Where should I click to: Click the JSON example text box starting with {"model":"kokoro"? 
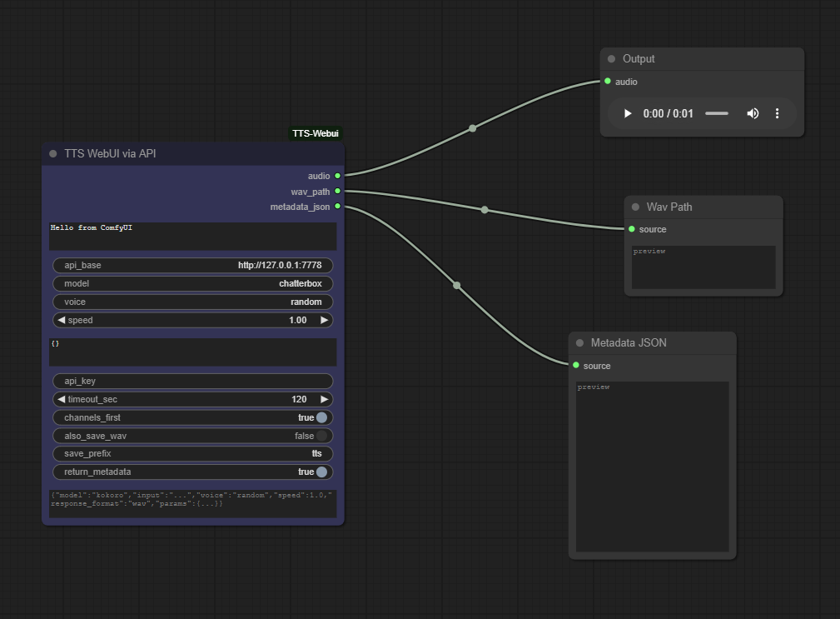193,504
